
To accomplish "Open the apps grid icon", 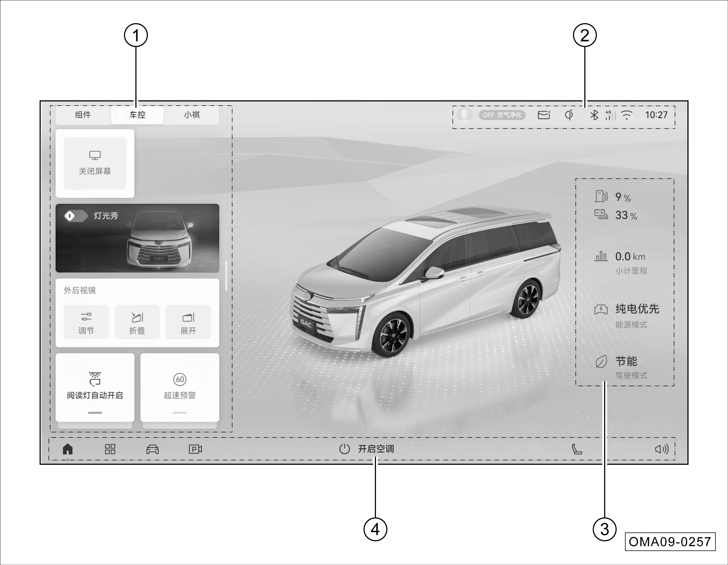I will tap(110, 449).
